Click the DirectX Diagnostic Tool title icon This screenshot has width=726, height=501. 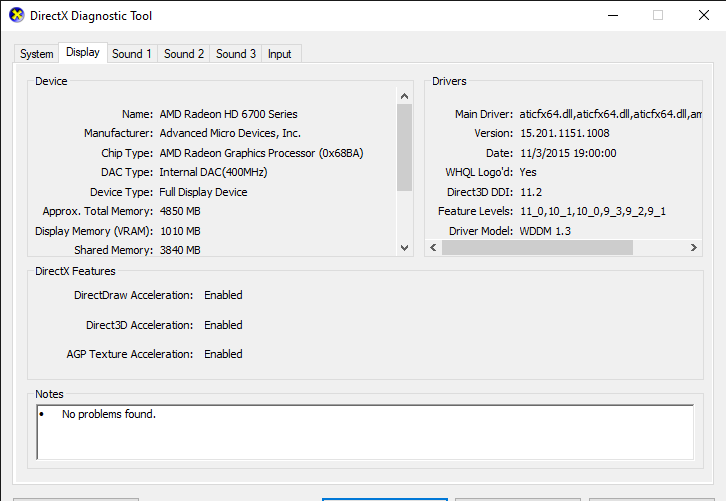pyautogui.click(x=17, y=15)
